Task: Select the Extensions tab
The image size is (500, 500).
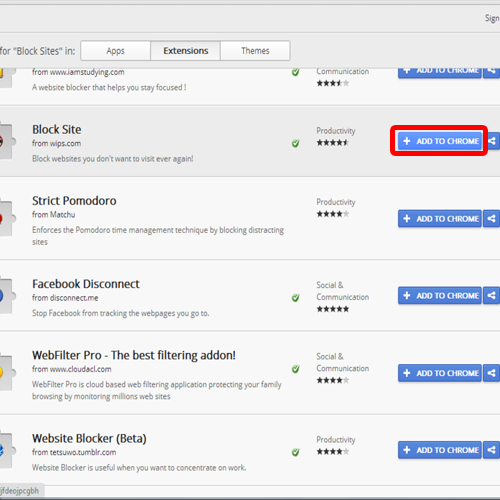Action: pos(185,51)
